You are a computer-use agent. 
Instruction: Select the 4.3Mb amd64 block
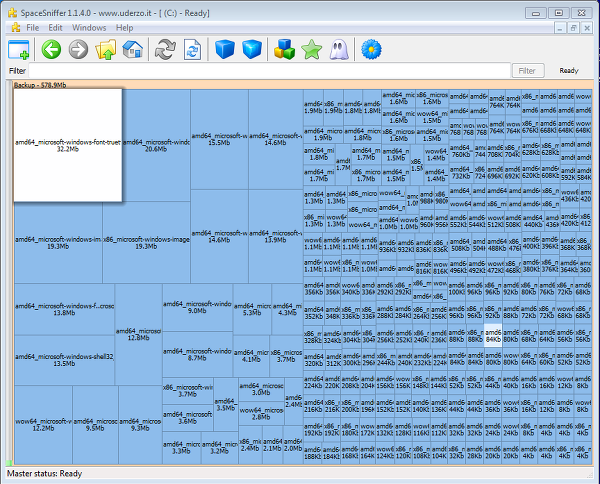tap(287, 309)
